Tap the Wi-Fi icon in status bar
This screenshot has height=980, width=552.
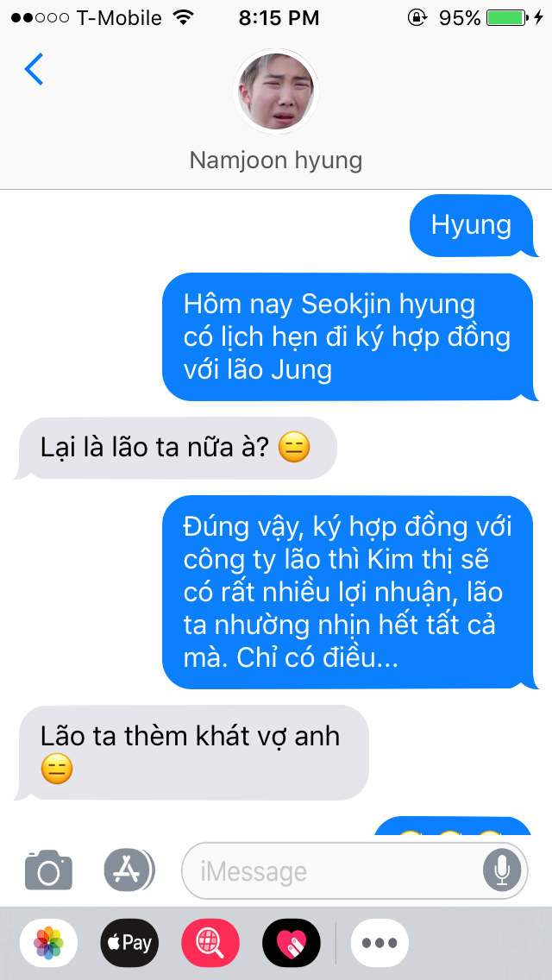(x=183, y=17)
